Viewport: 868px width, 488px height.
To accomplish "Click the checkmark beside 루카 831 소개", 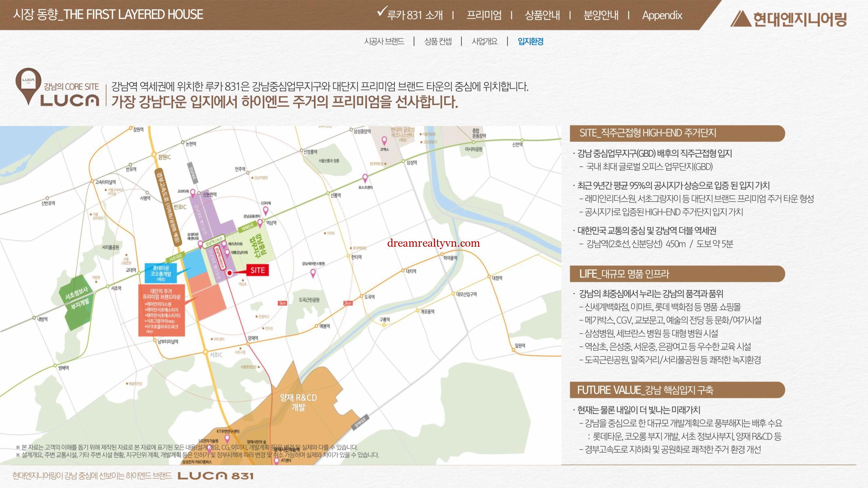I will click(x=381, y=13).
